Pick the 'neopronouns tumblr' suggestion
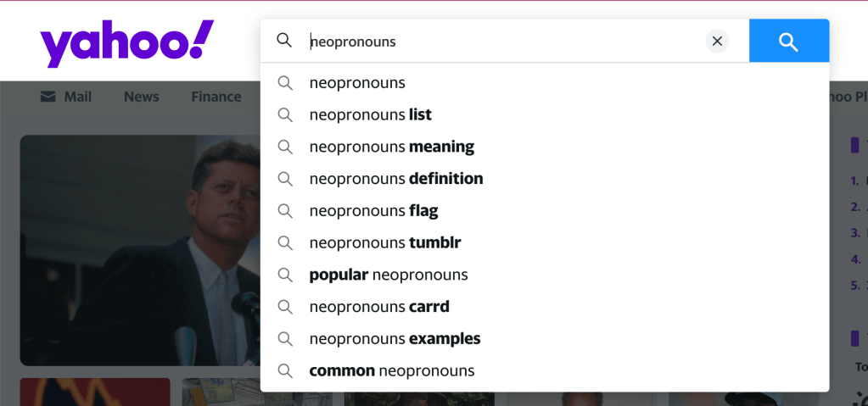The width and height of the screenshot is (868, 406). tap(384, 243)
